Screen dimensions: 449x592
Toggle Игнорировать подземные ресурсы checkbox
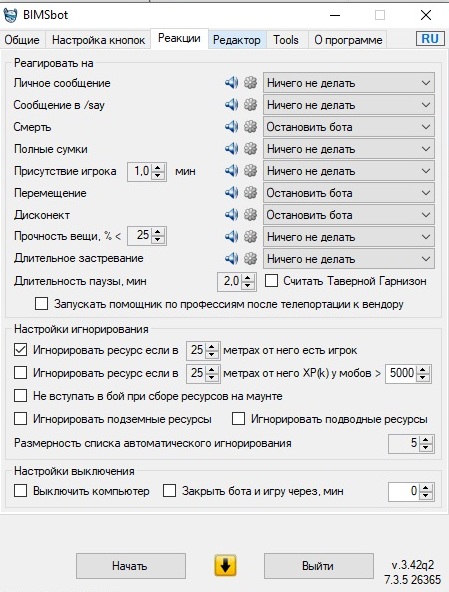[20, 419]
